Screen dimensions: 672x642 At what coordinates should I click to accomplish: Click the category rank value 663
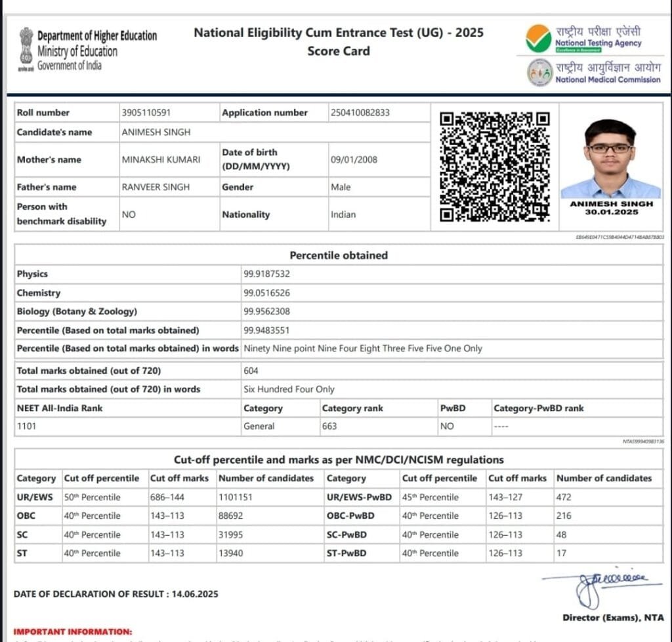click(329, 426)
